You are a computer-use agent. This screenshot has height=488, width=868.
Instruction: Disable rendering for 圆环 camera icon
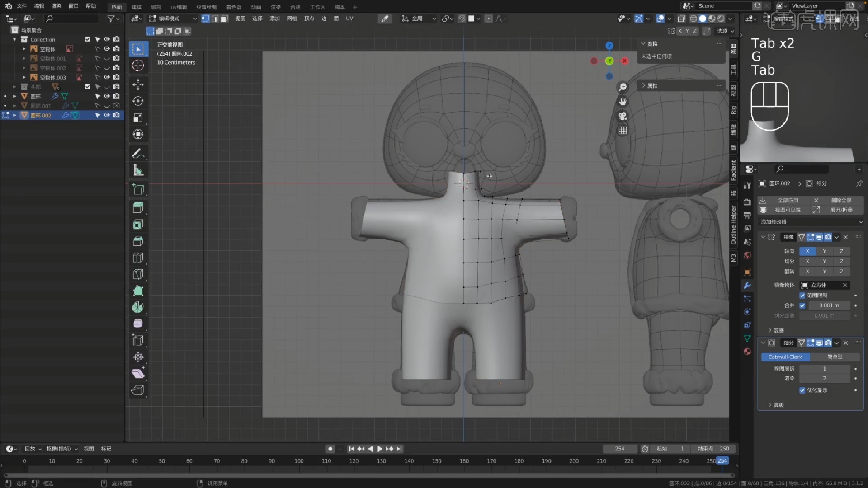tap(117, 96)
